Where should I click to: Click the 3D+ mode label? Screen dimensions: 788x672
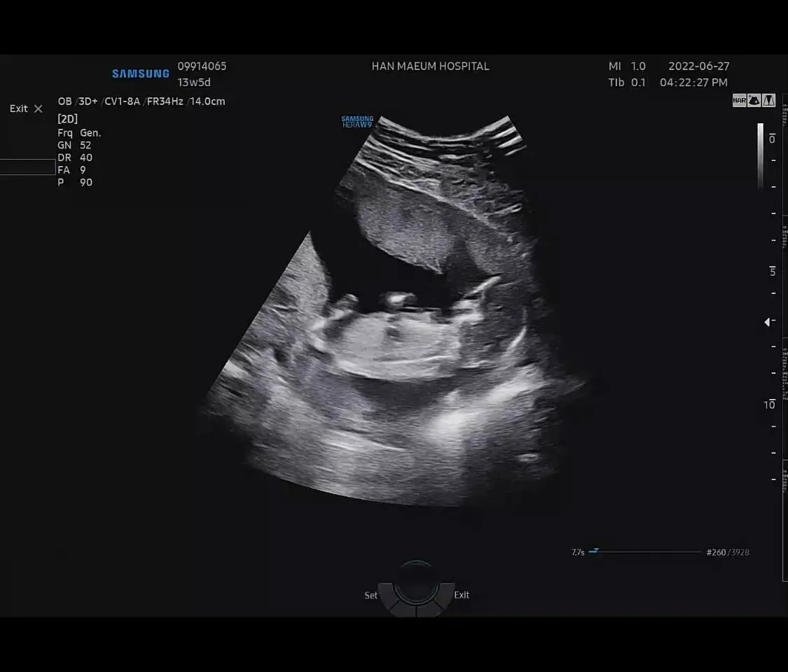point(88,101)
